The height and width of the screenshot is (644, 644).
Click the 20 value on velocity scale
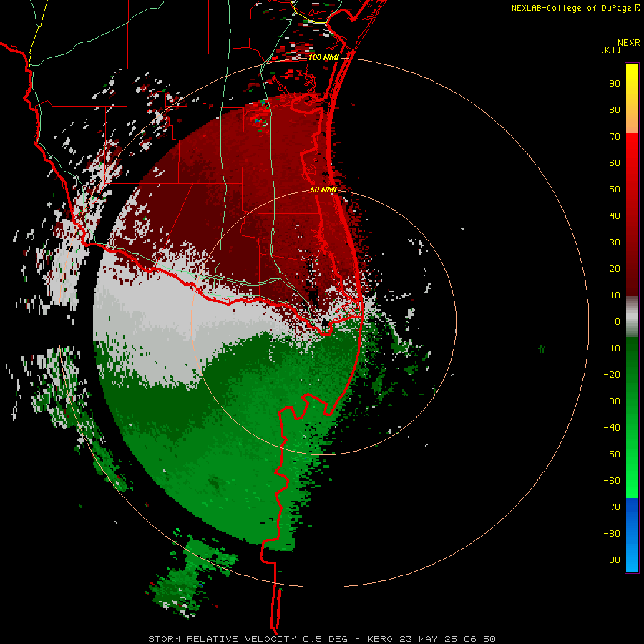[615, 268]
